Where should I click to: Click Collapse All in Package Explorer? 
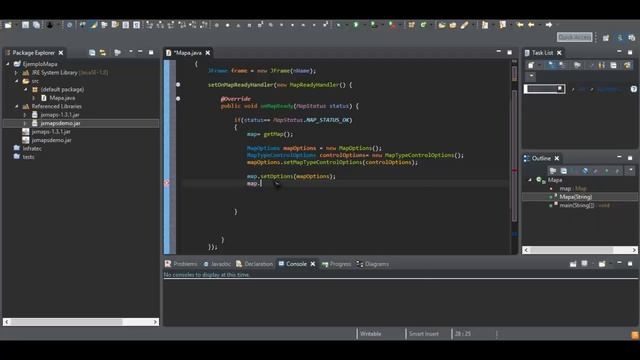click(x=92, y=53)
